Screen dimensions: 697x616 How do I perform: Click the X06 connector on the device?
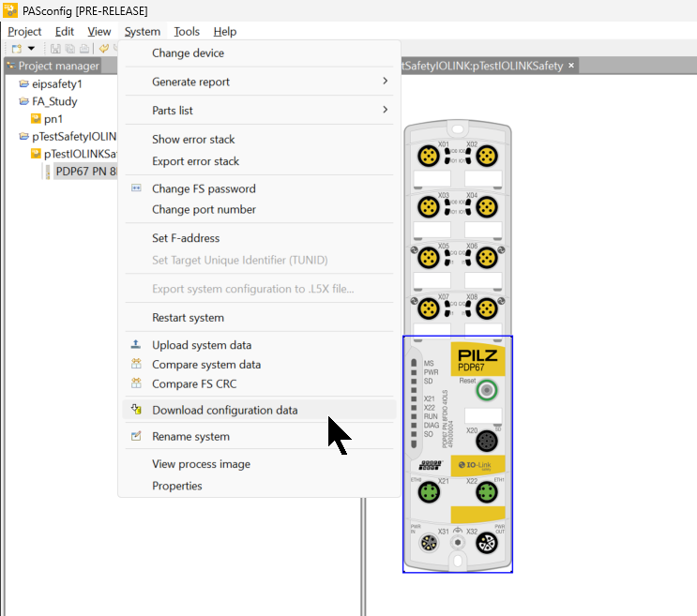coord(487,258)
